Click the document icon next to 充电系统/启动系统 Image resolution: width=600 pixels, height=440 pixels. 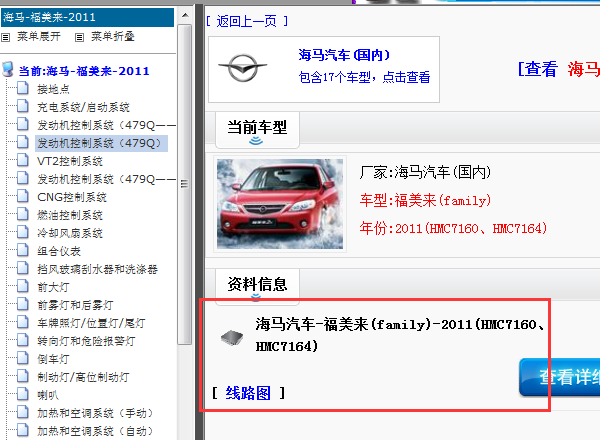pos(23,106)
